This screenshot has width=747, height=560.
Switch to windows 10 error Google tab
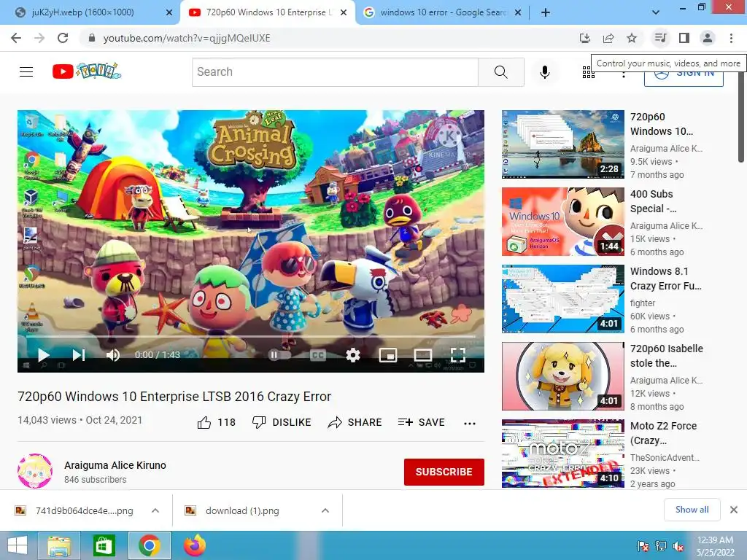tap(443, 12)
